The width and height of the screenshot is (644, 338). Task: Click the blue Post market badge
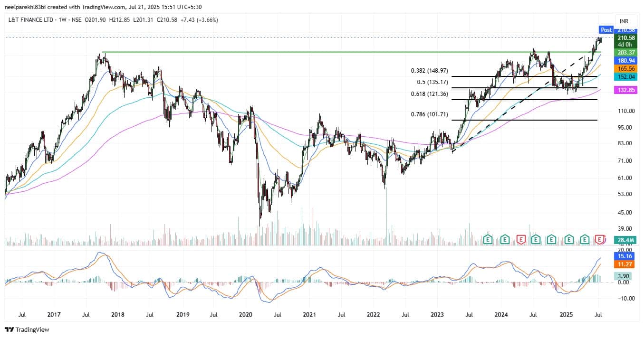point(606,29)
